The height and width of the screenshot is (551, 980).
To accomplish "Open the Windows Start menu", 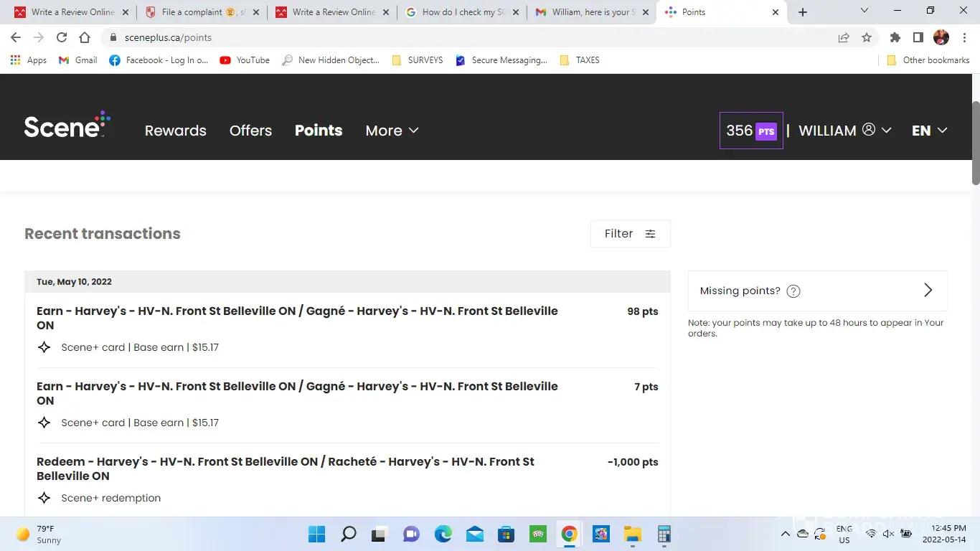I will pos(316,534).
